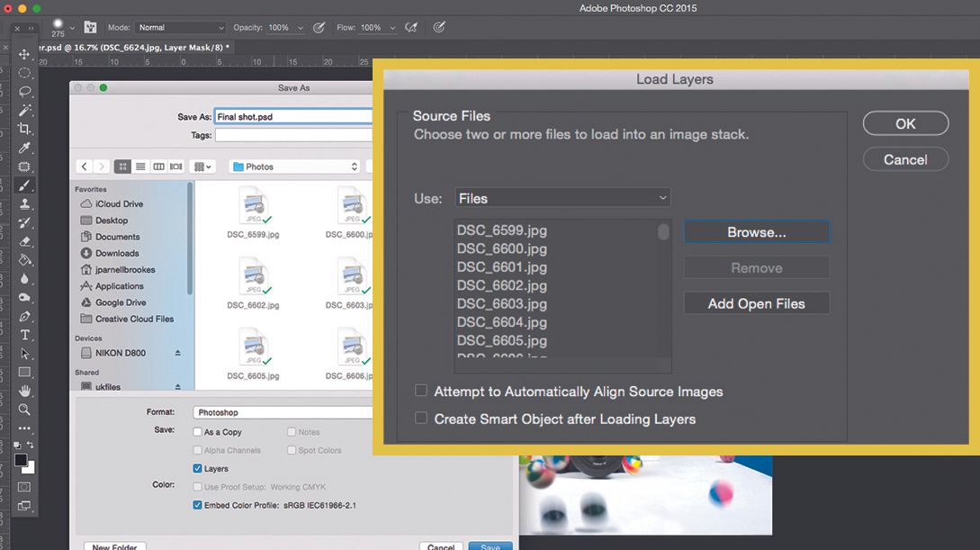Uncheck the Layers save option
Viewport: 980px width, 550px height.
[x=198, y=469]
